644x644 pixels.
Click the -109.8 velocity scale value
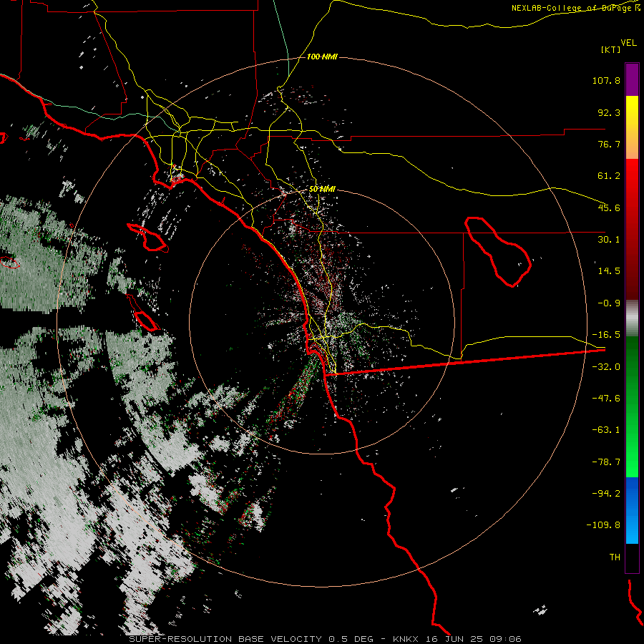click(603, 525)
